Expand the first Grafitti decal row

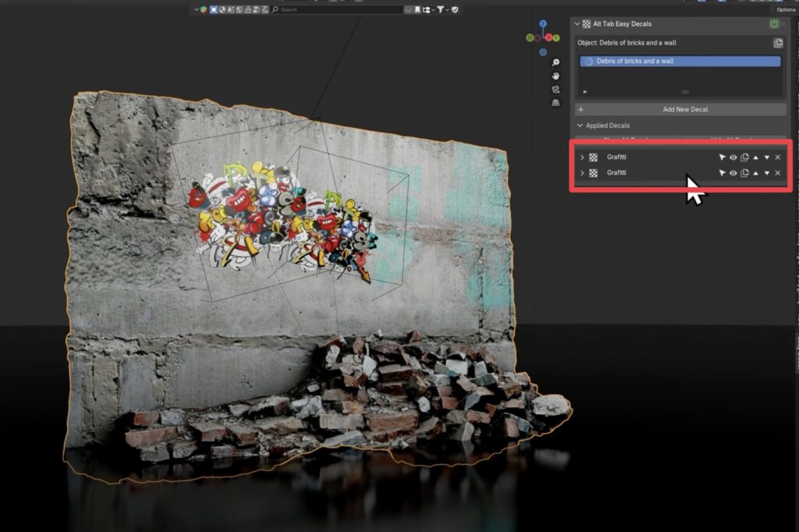point(582,158)
